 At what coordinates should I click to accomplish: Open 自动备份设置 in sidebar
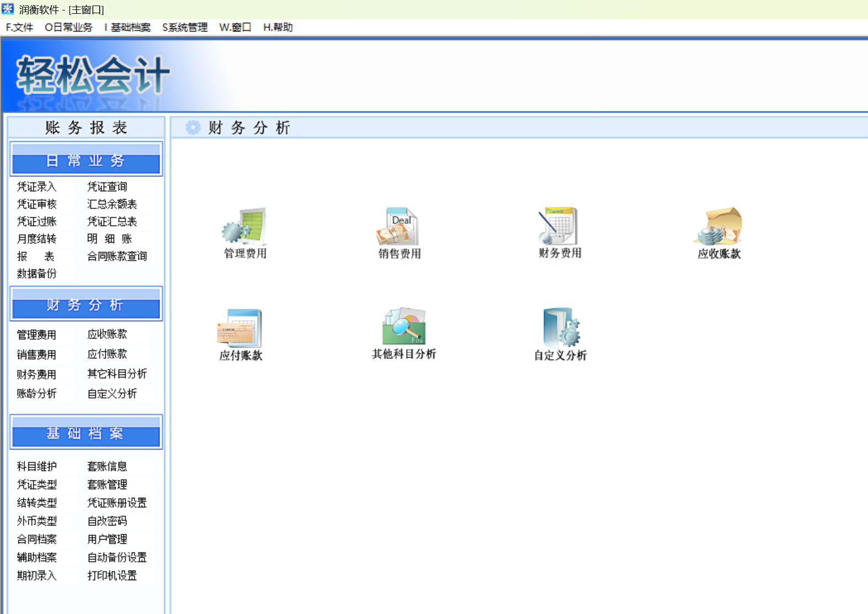point(117,557)
